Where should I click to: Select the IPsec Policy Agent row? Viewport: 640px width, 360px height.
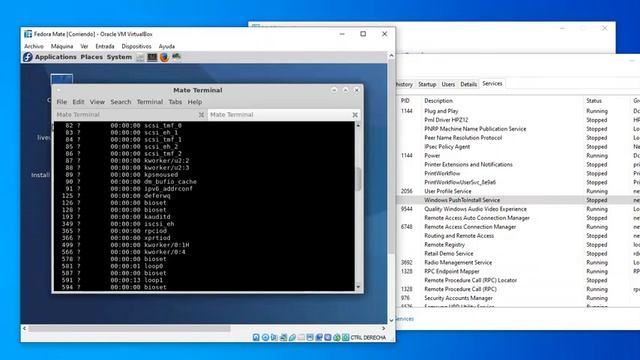click(518, 147)
